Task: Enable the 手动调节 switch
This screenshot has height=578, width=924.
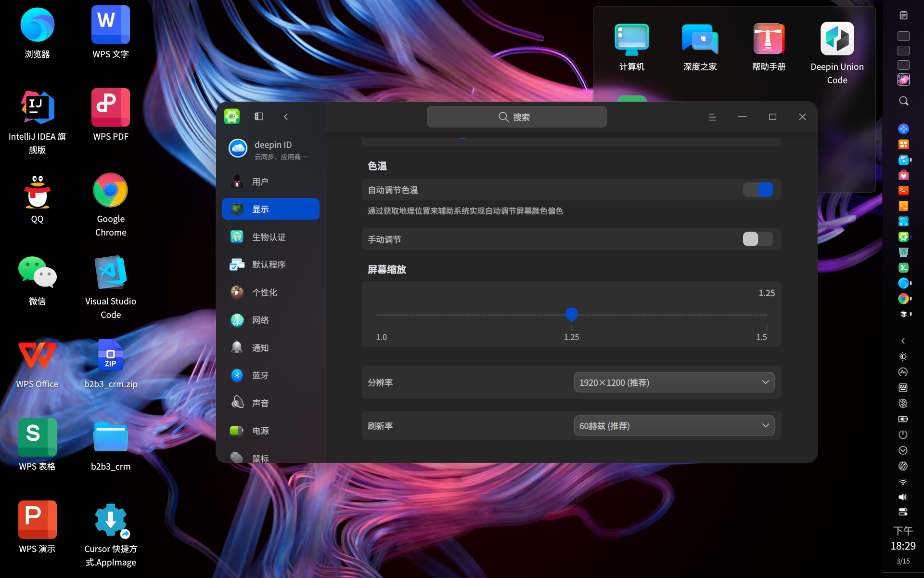Action: pyautogui.click(x=758, y=239)
